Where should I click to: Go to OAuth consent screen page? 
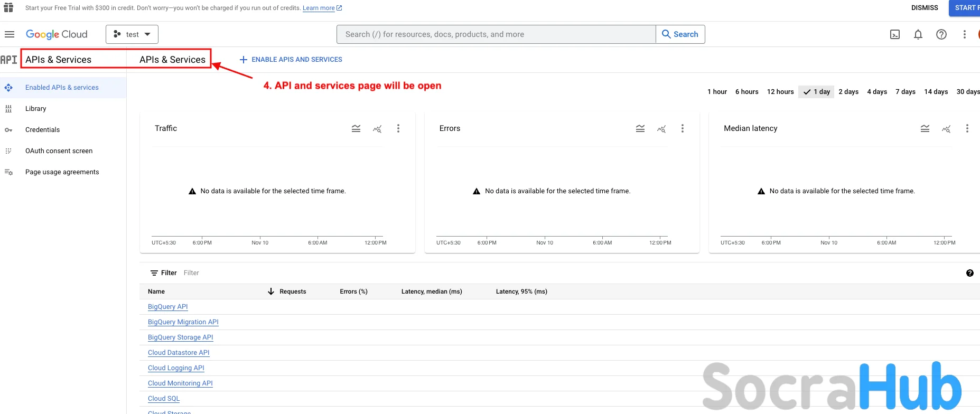[x=59, y=151]
